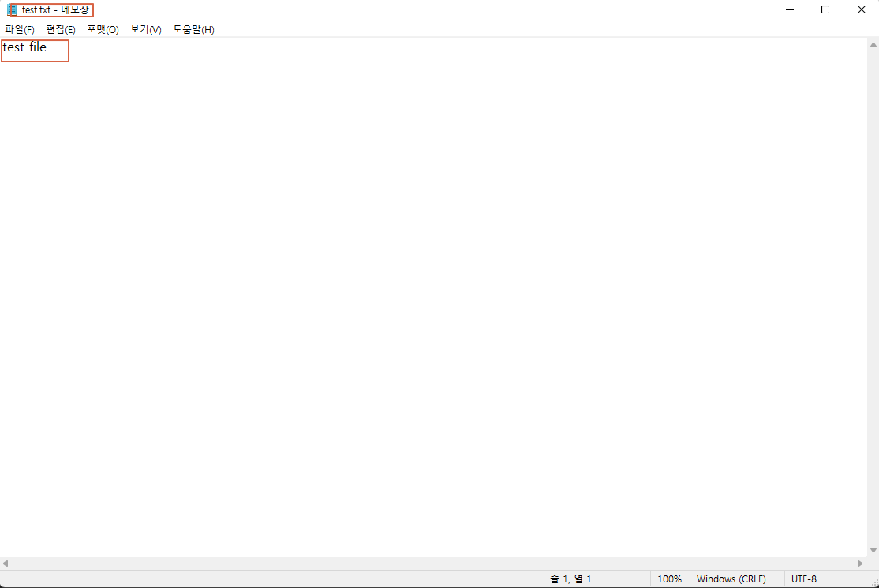Open the 보기(V) menu
The width and height of the screenshot is (879, 588).
[x=146, y=30]
